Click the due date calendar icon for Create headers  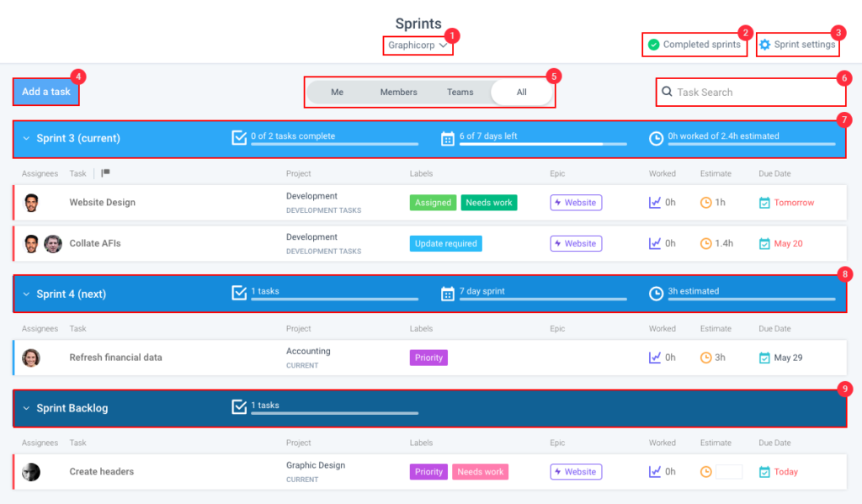point(764,472)
